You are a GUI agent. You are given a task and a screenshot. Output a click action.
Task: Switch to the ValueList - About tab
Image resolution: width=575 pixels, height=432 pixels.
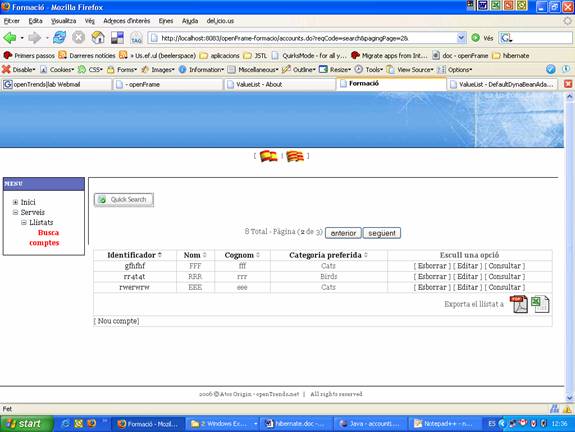point(279,84)
